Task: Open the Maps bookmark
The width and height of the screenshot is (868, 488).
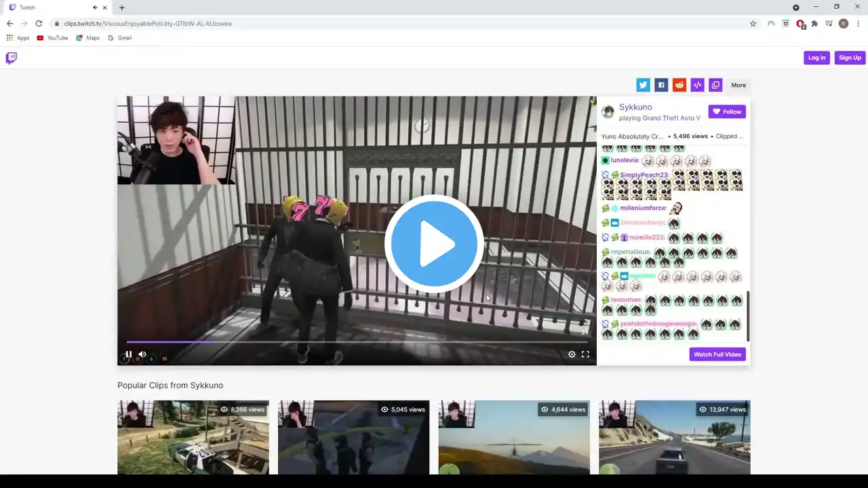Action: click(x=88, y=38)
